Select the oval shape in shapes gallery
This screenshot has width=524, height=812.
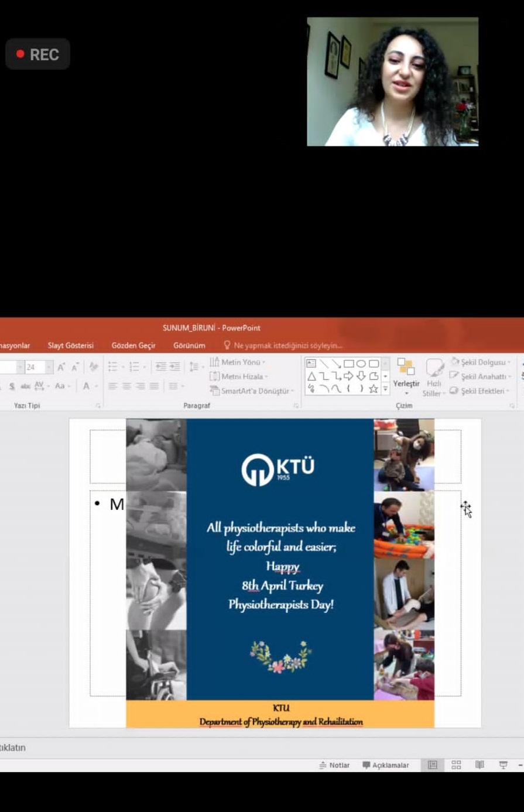[x=361, y=364]
